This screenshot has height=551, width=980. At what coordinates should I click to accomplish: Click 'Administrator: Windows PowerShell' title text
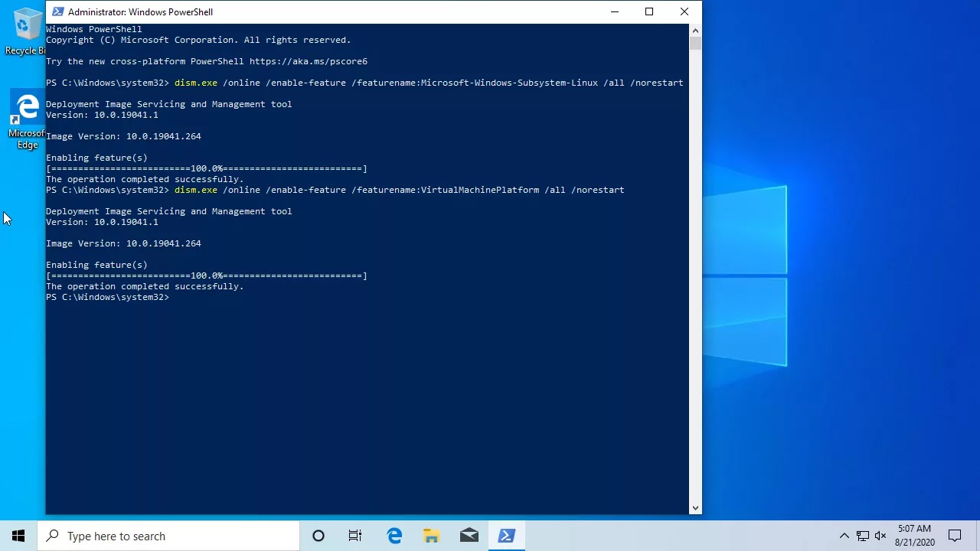[x=140, y=11]
